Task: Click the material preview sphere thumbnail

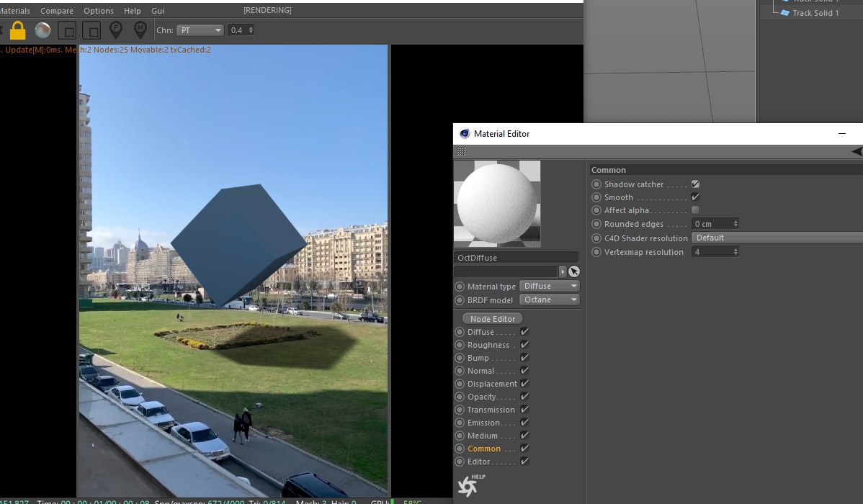Action: 497,204
